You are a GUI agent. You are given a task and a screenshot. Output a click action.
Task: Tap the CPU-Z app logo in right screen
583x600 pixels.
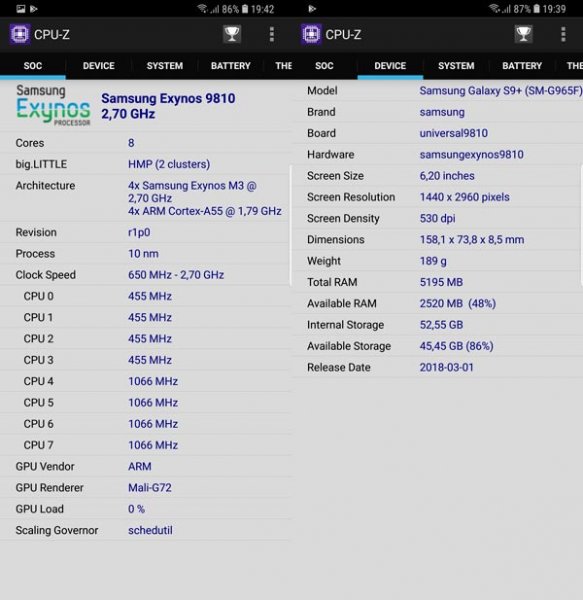(x=311, y=34)
